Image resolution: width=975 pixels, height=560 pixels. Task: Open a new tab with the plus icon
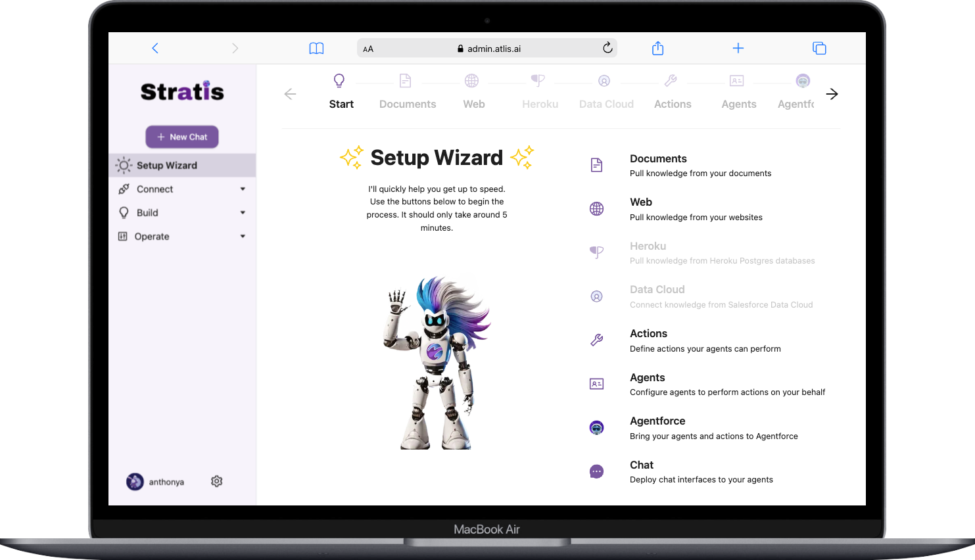point(738,48)
